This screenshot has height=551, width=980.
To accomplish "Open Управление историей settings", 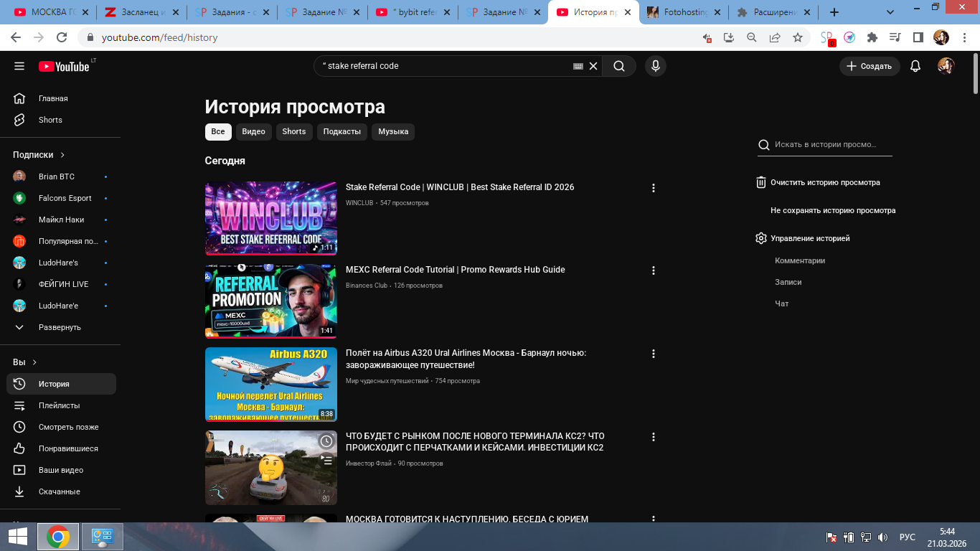I will (803, 238).
